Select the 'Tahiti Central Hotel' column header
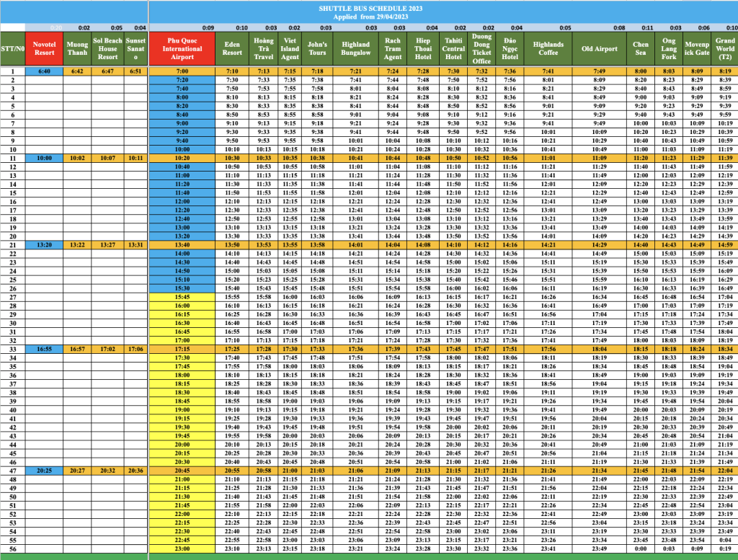 (x=453, y=49)
